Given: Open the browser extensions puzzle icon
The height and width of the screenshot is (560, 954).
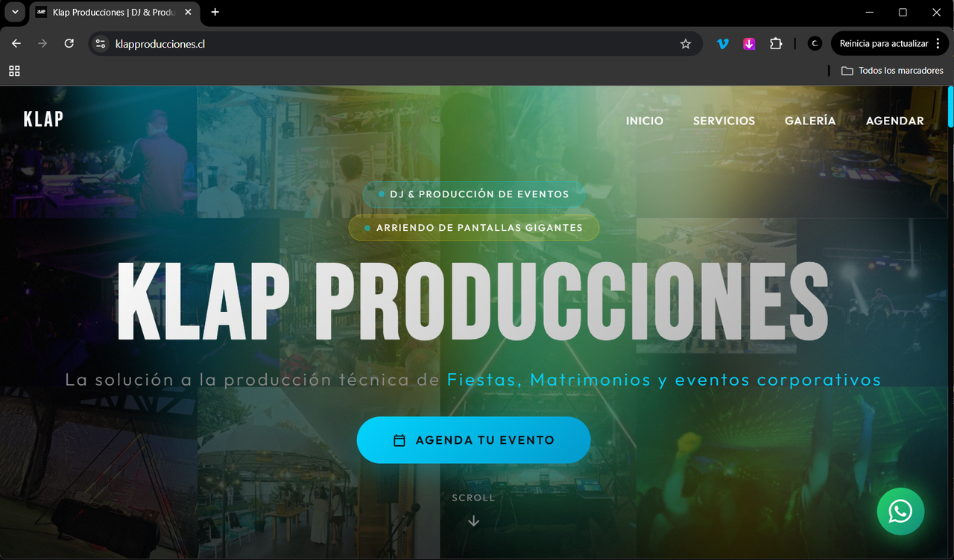Looking at the screenshot, I should (775, 43).
